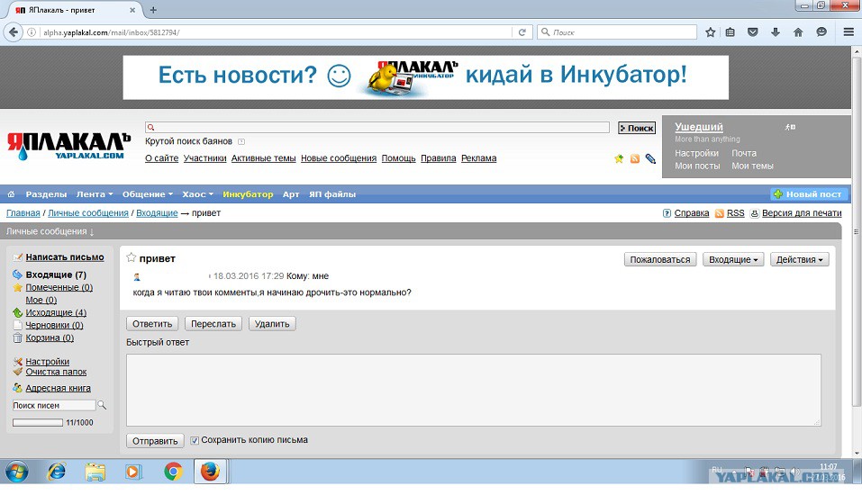
Task: Star the message titled привет
Action: click(131, 257)
